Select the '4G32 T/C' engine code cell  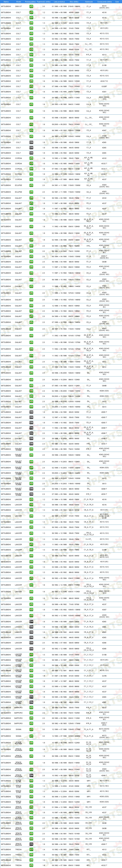pos(104,81)
